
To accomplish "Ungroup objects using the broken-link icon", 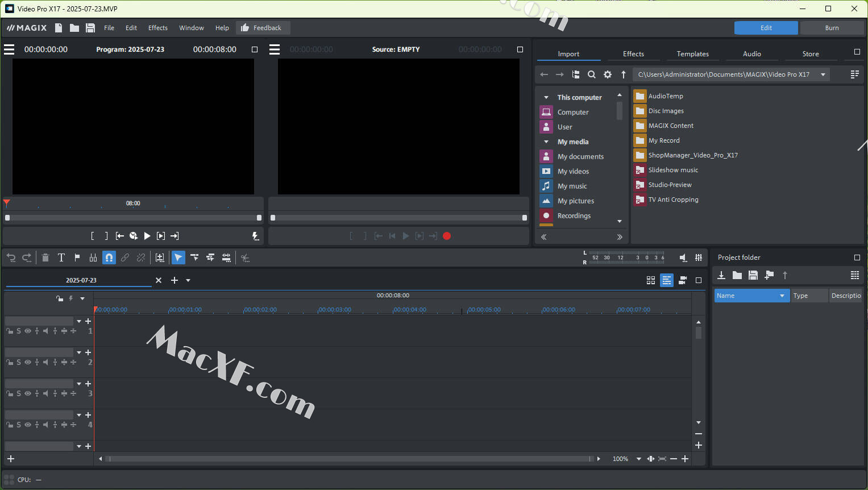I will point(141,258).
